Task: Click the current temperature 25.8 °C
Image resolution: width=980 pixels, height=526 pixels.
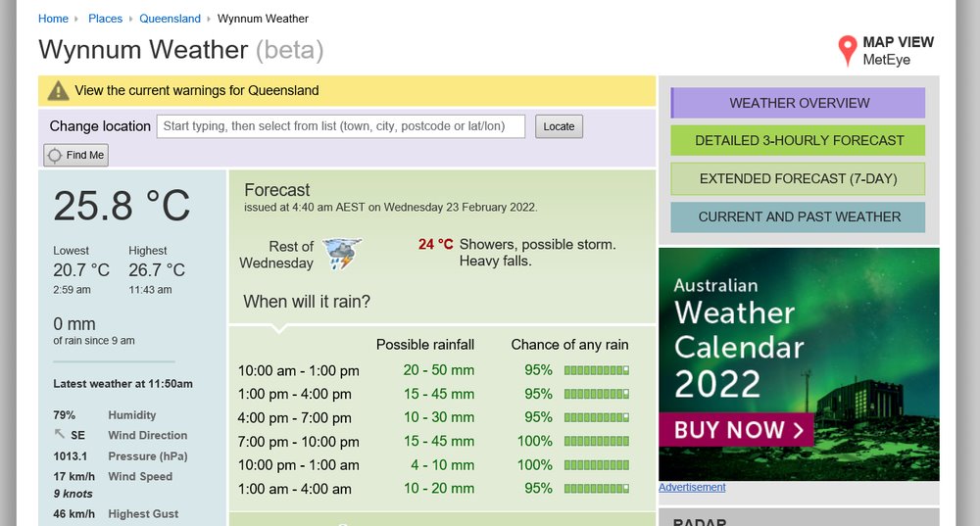Action: [x=122, y=206]
